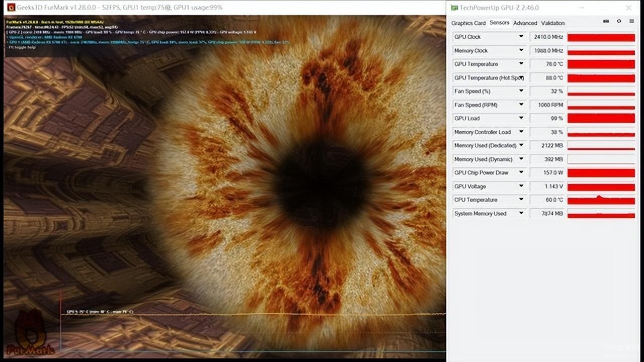Expand the Memory Clock sensor dropdown
Image resolution: width=644 pixels, height=362 pixels.
521,50
